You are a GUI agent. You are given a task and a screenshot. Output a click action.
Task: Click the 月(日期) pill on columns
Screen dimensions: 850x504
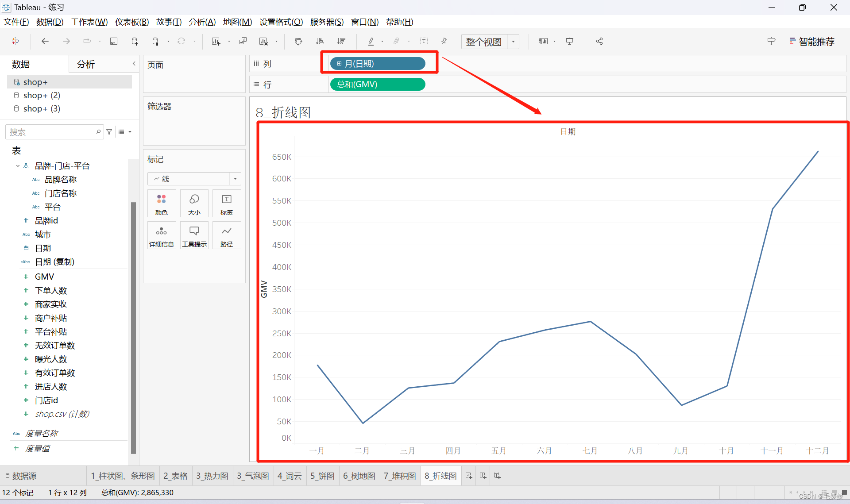point(378,64)
